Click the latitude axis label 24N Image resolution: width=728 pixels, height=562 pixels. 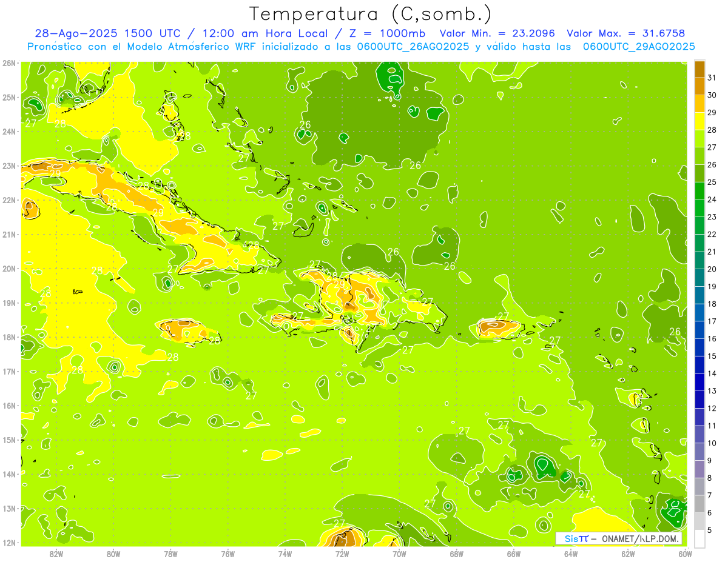[x=8, y=132]
